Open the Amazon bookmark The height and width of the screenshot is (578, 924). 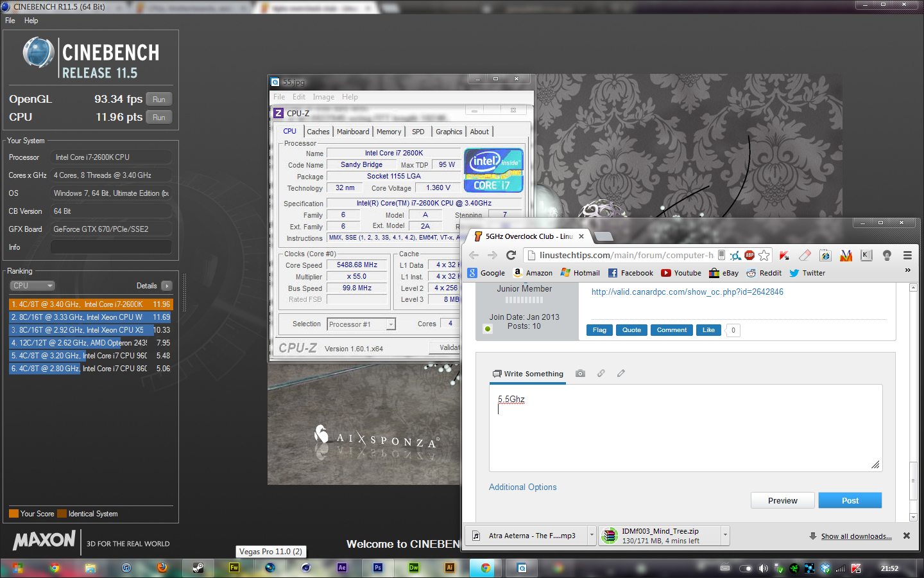click(533, 273)
